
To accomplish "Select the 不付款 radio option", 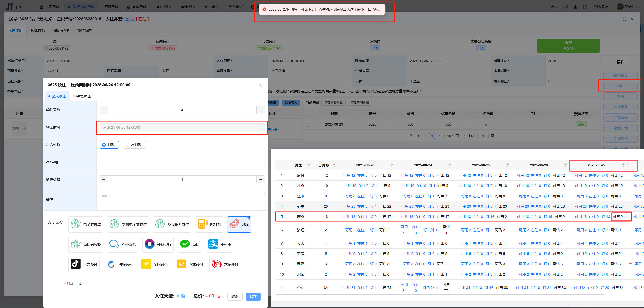I will coord(134,145).
